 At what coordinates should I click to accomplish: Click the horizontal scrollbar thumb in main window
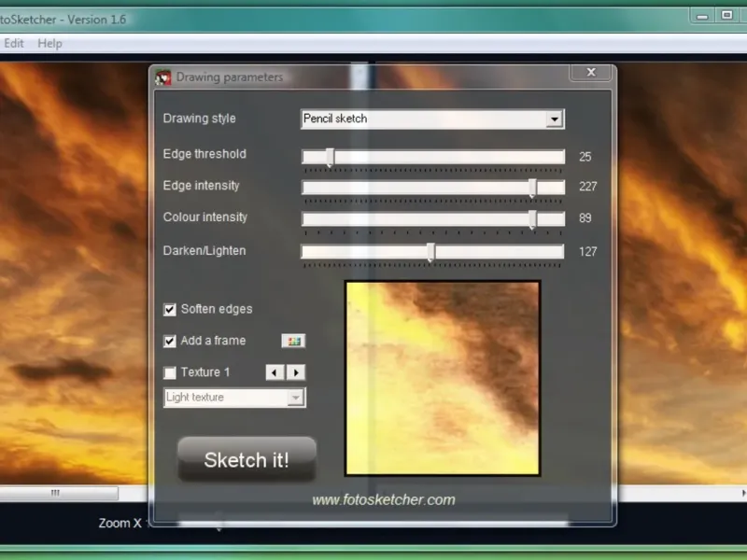click(x=58, y=493)
